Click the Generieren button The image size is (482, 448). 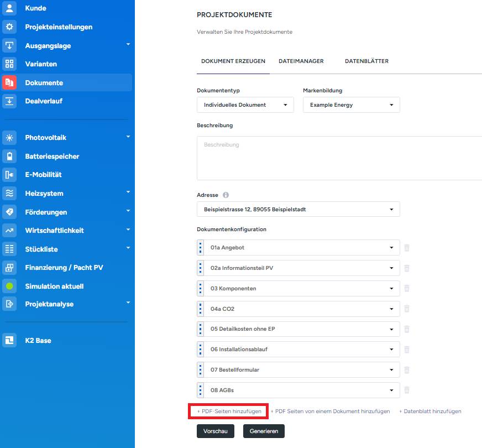click(x=264, y=431)
